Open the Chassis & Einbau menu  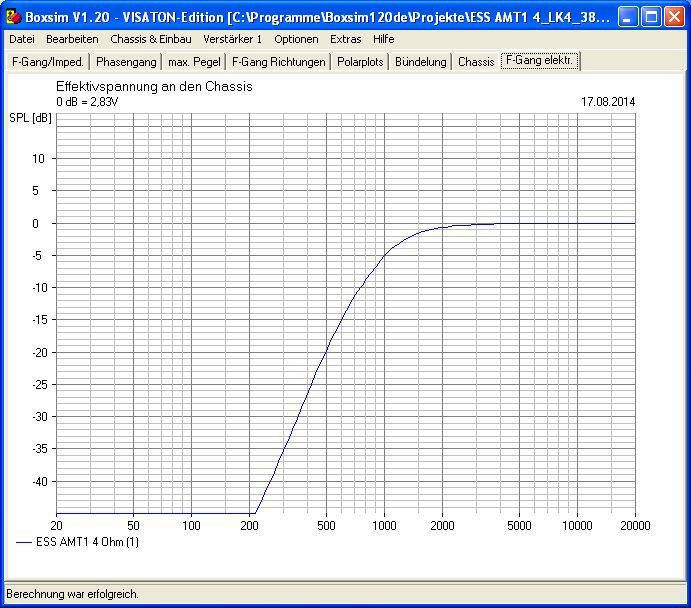149,39
